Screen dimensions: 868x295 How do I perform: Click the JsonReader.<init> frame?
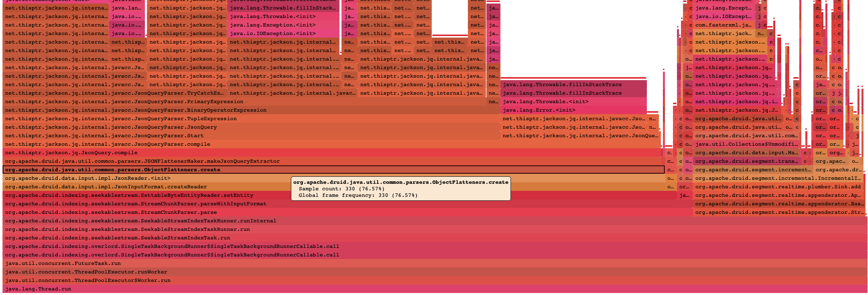[334, 178]
